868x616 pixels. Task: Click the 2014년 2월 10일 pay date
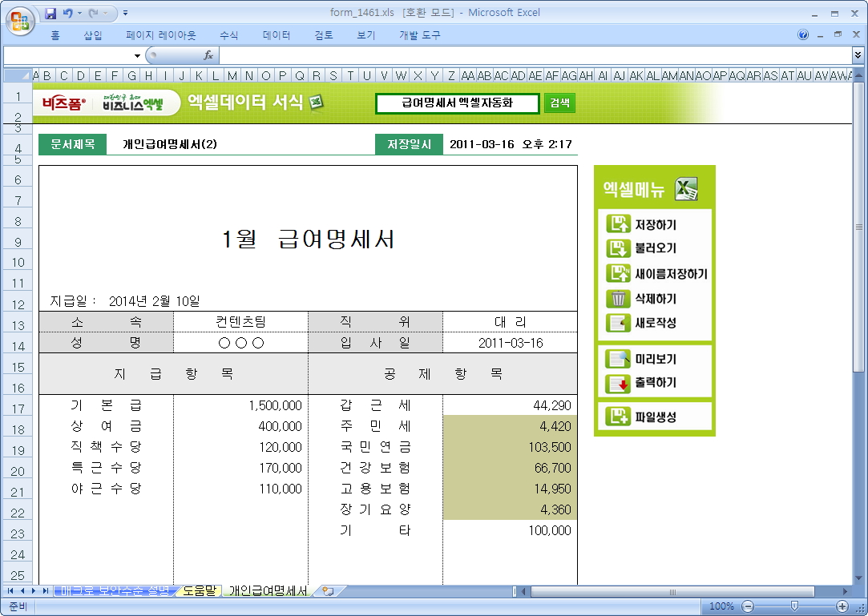154,301
